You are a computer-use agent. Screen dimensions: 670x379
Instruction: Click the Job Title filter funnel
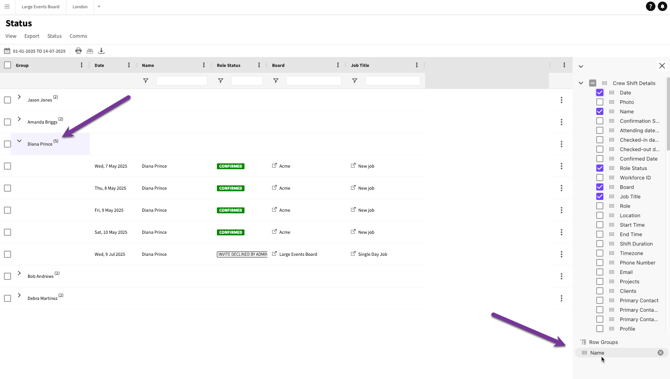pos(354,80)
